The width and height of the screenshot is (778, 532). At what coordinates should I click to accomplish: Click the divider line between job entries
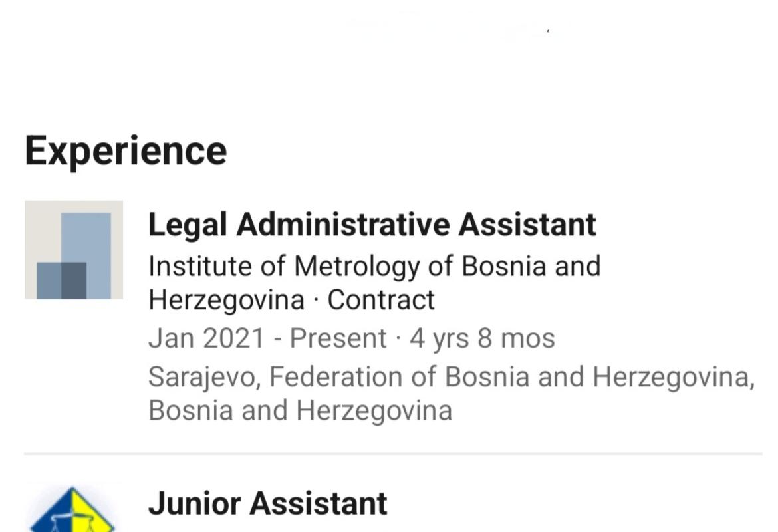(392, 454)
